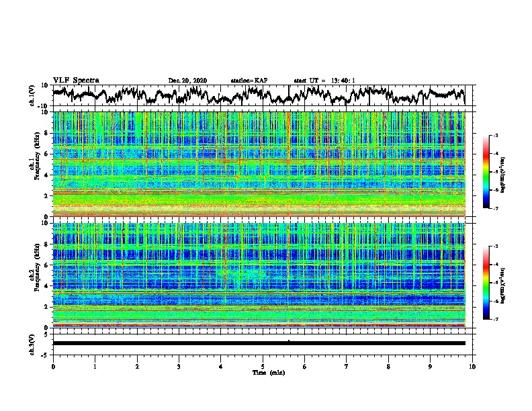Click the "station=KAP" label
The height and width of the screenshot is (411, 532).
pos(249,81)
